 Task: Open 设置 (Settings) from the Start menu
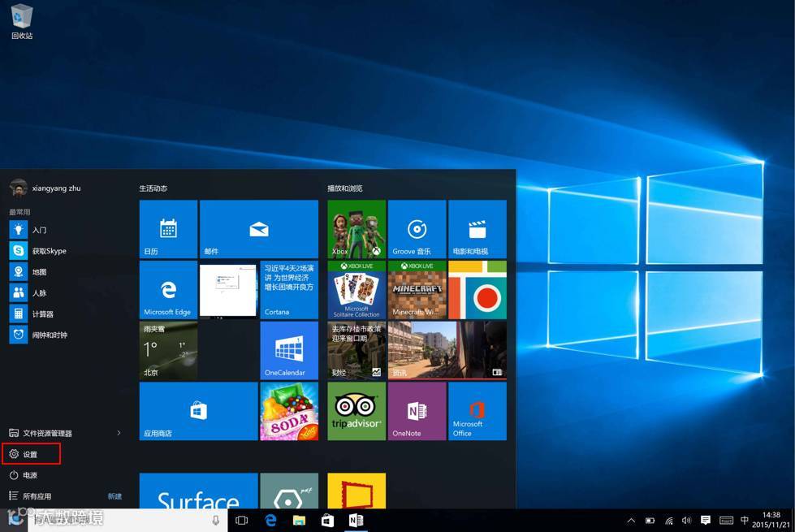(32, 454)
